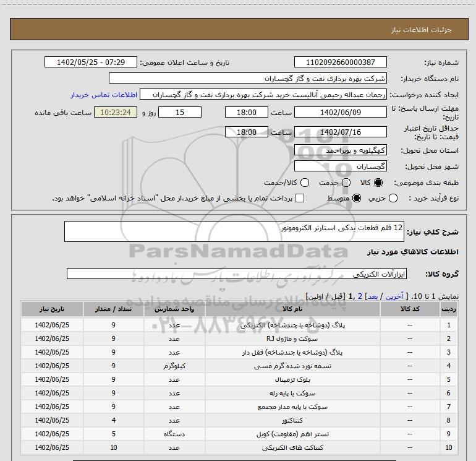This screenshot has width=476, height=461.
Task: Click the response deadline time 18:00 field
Action: tap(247, 112)
